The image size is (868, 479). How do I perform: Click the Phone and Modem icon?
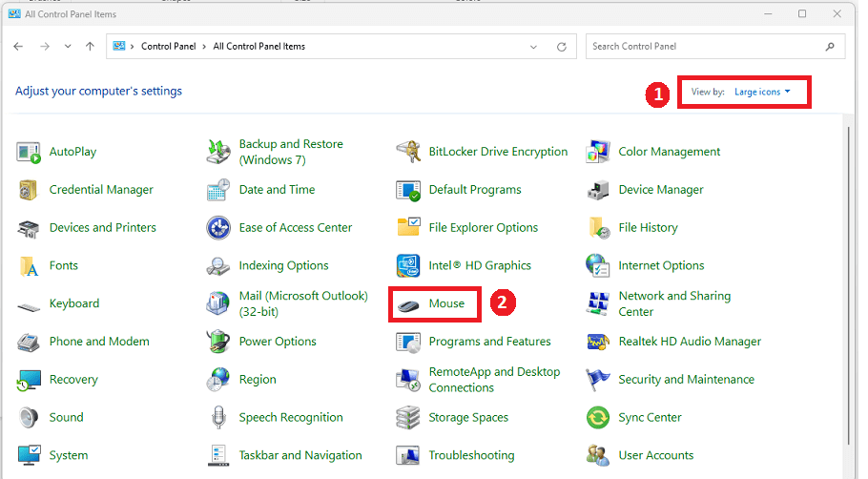pos(29,343)
